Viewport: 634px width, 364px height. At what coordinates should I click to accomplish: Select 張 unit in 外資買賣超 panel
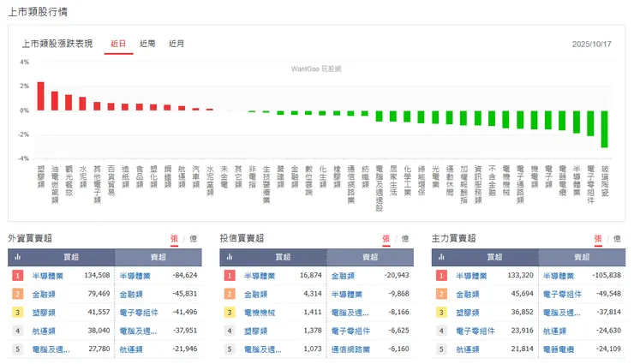174,238
